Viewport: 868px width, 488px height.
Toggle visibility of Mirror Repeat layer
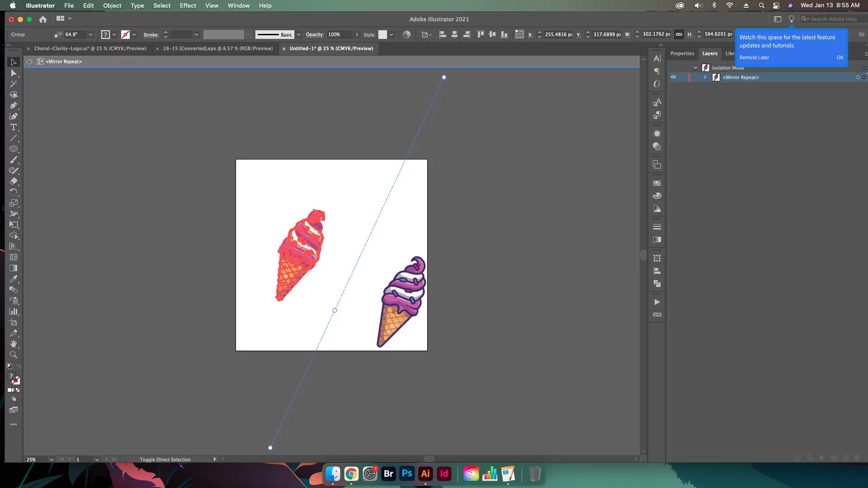(x=673, y=77)
